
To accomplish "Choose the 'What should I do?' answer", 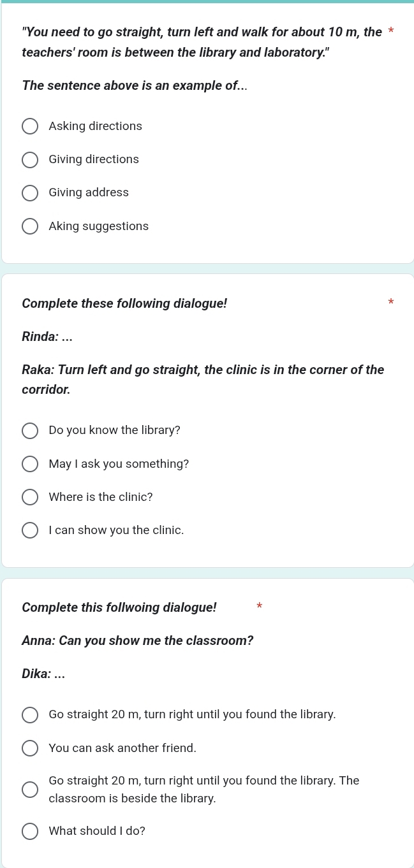I will 30,832.
